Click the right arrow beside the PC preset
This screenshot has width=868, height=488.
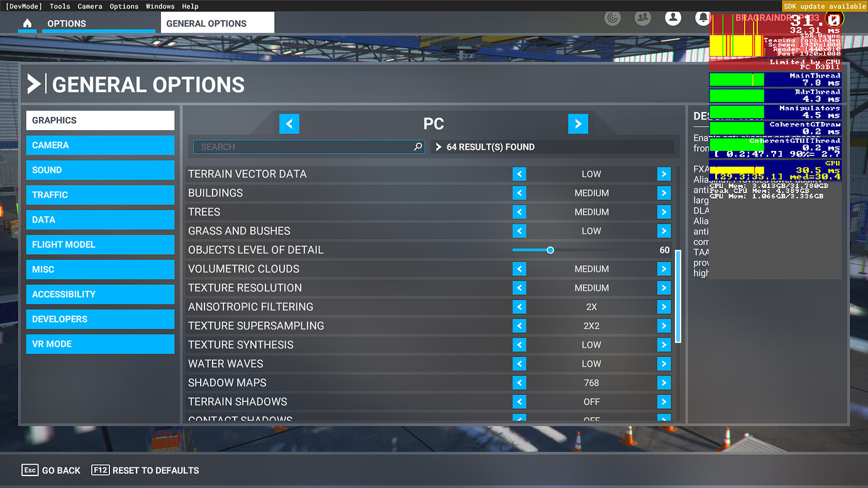(x=578, y=123)
